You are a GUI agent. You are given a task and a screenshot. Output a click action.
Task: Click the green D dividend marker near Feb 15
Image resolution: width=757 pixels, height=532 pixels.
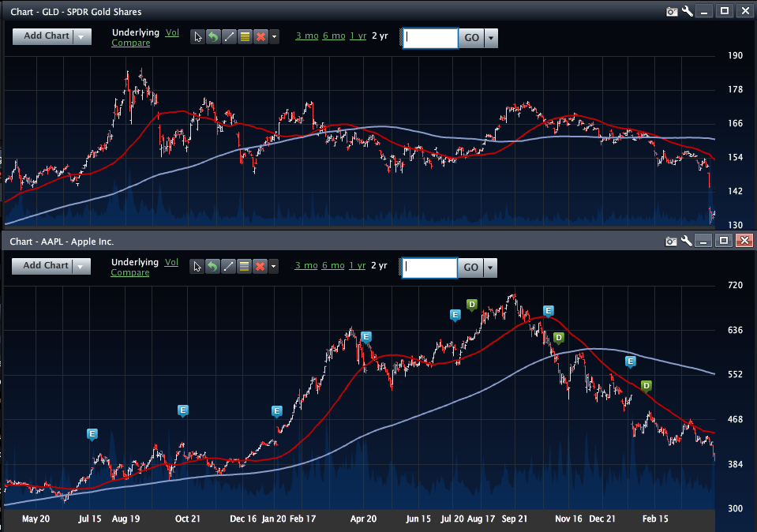pyautogui.click(x=646, y=386)
